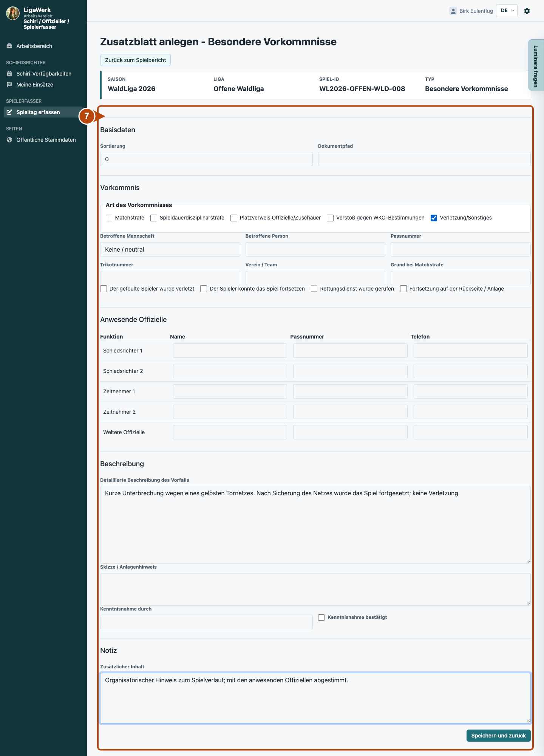
Task: Go to Meine Einsätze in sidebar
Action: tap(35, 85)
